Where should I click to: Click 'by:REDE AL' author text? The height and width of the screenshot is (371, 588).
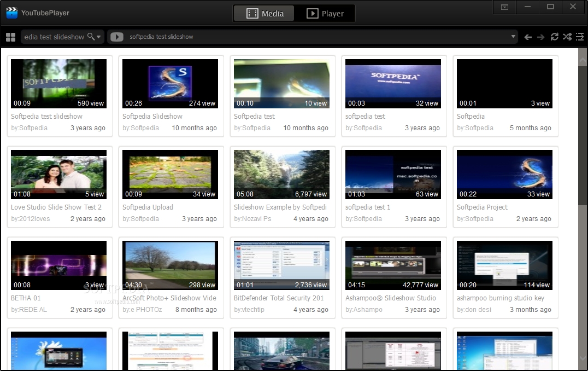click(x=29, y=309)
